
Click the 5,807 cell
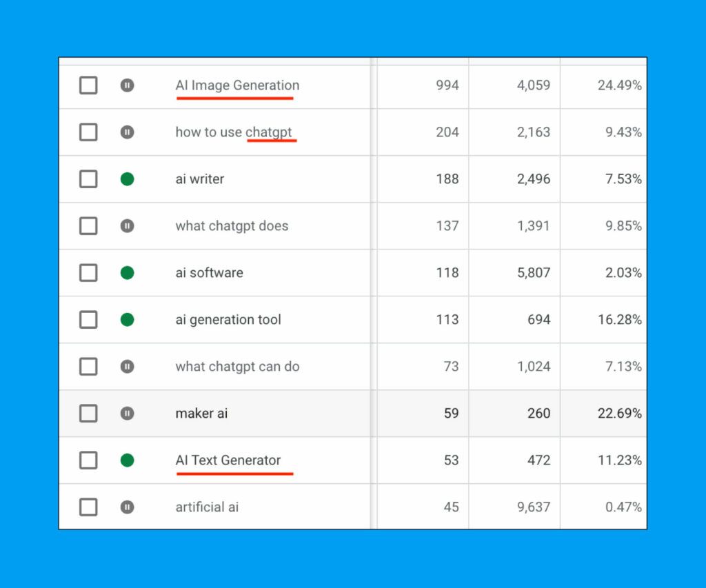534,272
